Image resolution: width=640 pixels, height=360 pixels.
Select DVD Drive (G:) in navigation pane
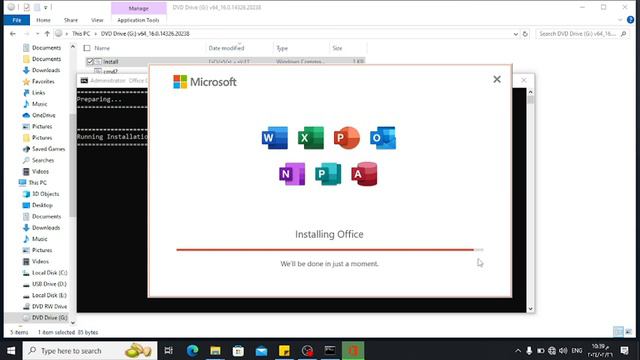click(49, 318)
